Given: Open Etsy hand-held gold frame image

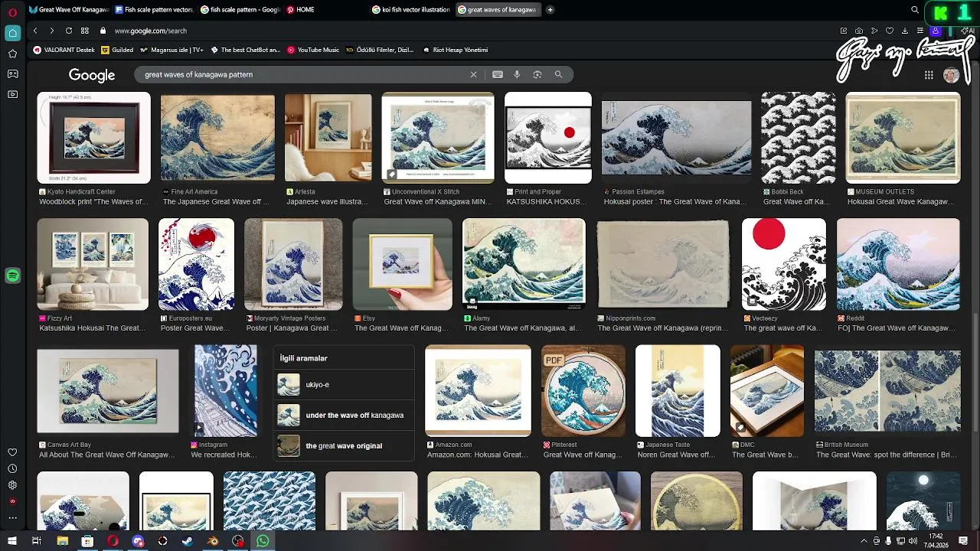Looking at the screenshot, I should (403, 264).
